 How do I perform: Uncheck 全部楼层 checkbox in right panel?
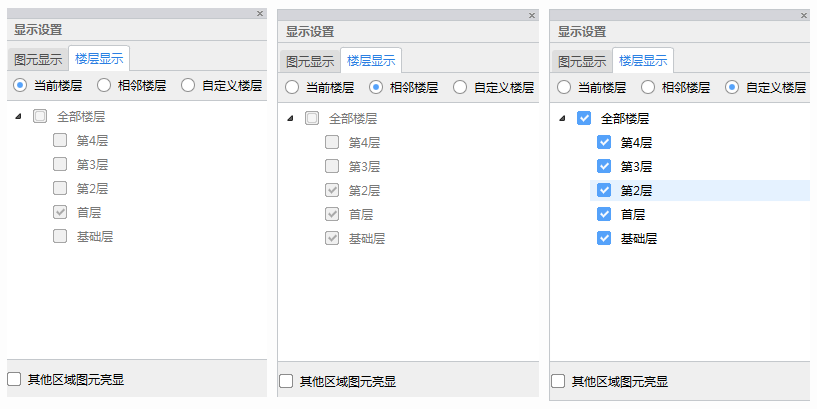click(584, 118)
